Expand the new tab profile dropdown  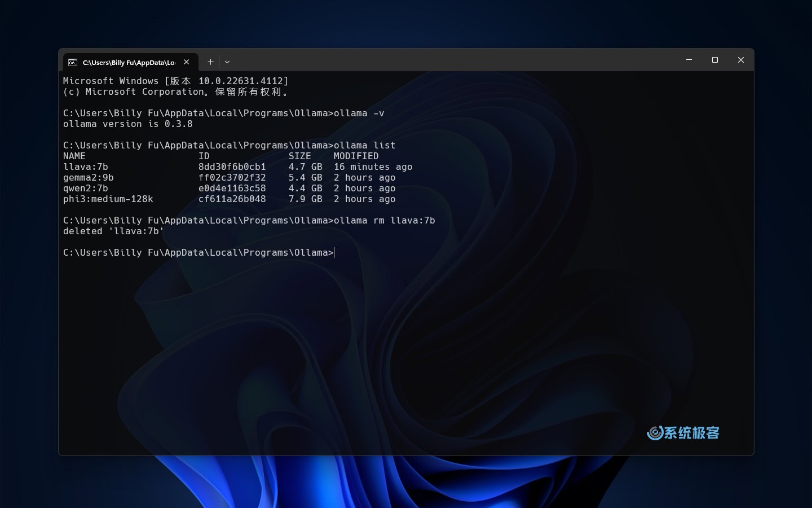click(x=227, y=62)
